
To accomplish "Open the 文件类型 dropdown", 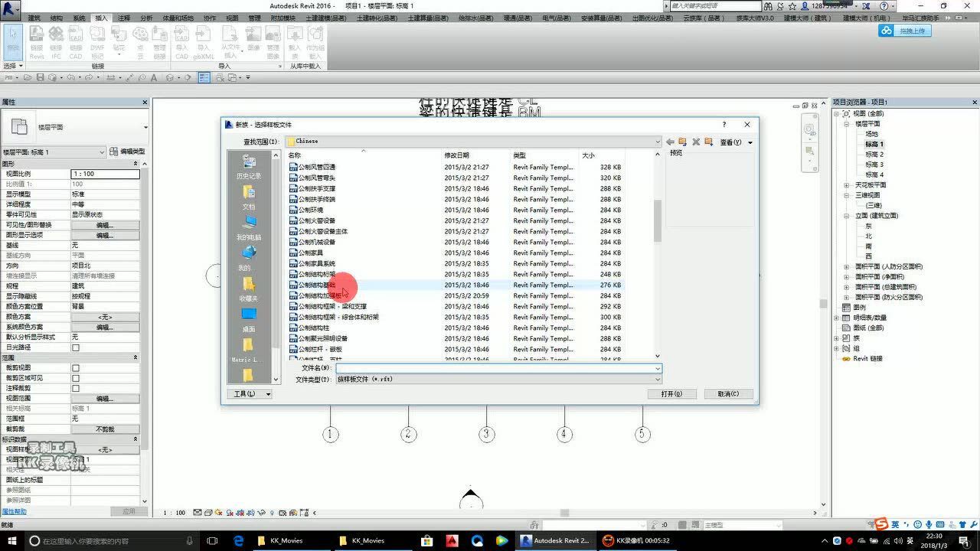I will click(x=498, y=379).
